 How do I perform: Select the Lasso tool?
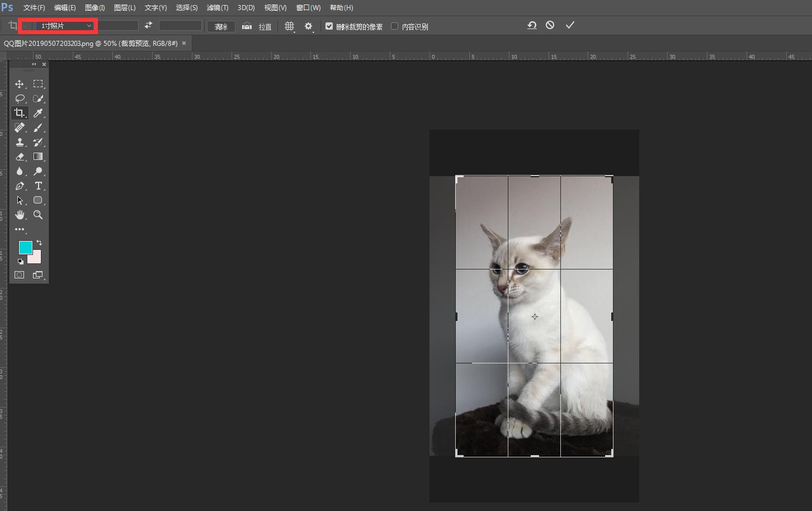(x=20, y=98)
